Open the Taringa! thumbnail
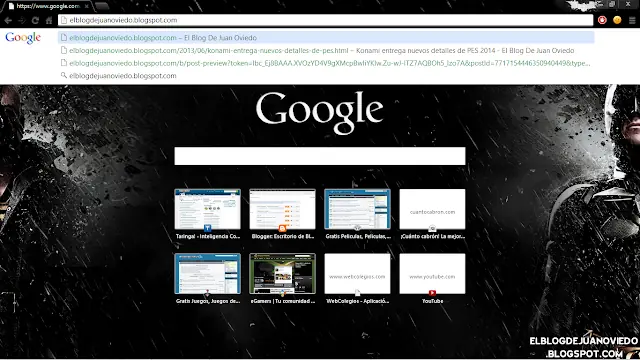Screen dimensions: 640x360 pos(207,209)
